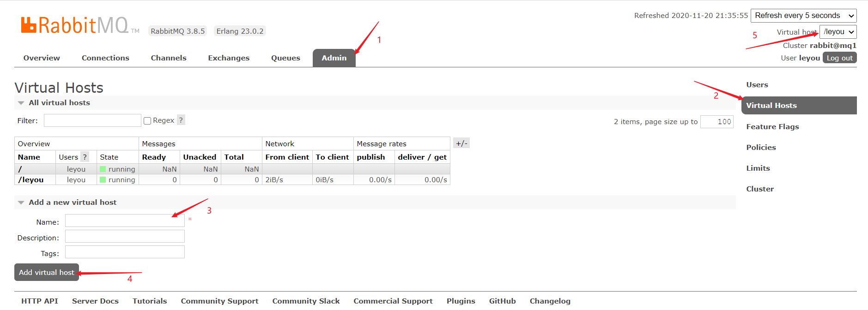868x310 pixels.
Task: Open the help question mark next to Regex
Action: coord(181,120)
